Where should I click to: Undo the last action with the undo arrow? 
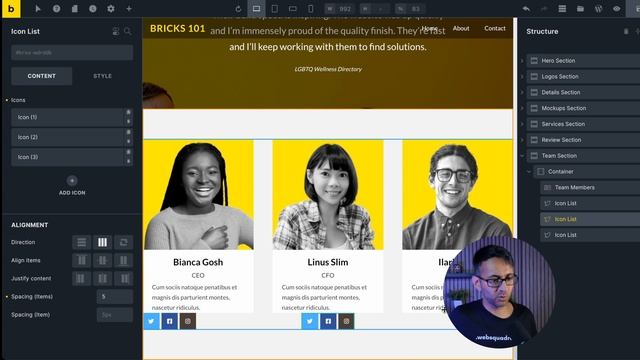point(526,9)
